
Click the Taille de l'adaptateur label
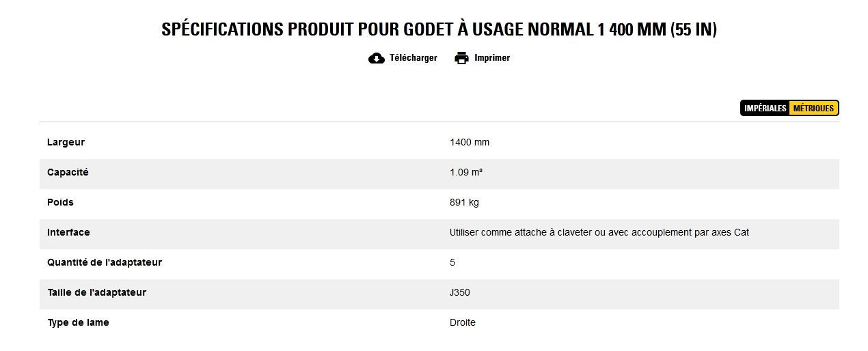96,293
